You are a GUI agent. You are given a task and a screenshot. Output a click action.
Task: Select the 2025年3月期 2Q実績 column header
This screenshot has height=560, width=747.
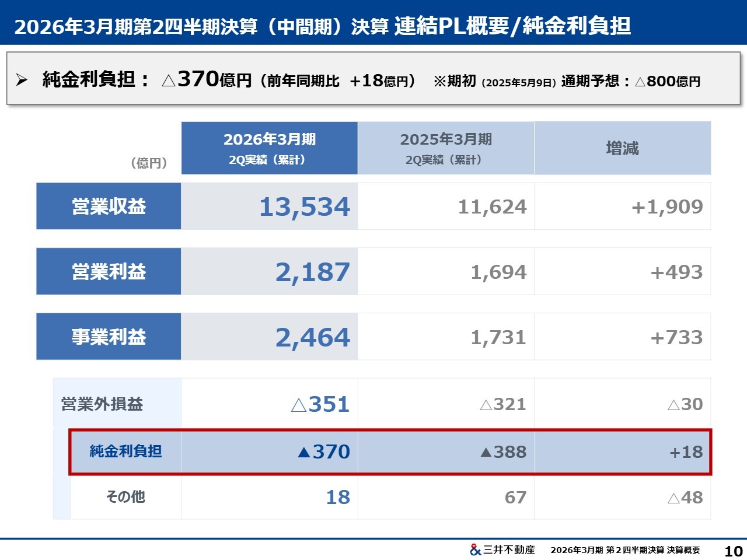[x=446, y=148]
